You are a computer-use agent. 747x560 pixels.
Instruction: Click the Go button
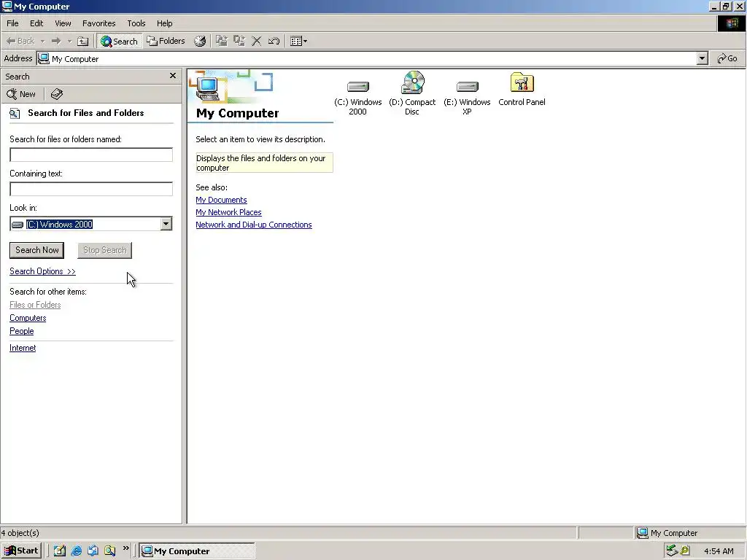[727, 58]
